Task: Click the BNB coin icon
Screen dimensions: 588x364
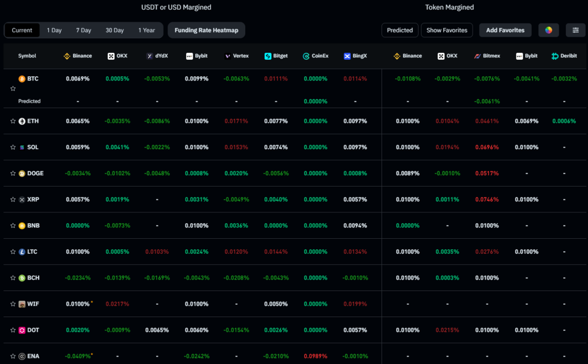Action: [x=22, y=226]
